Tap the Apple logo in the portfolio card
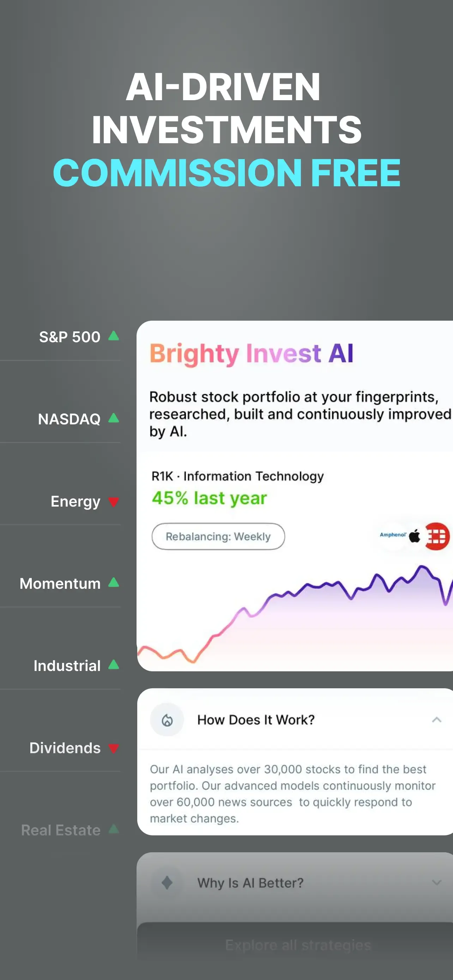This screenshot has width=453, height=980. click(415, 535)
